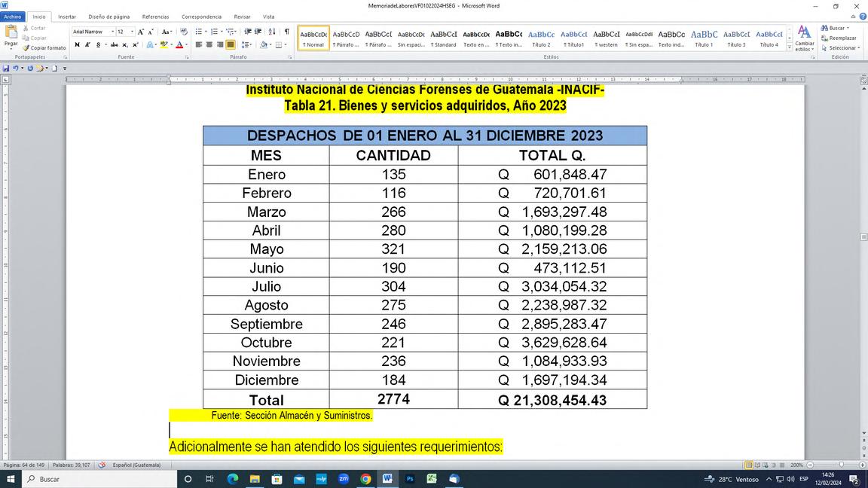This screenshot has height=488, width=868.
Task: Open Zoom from the taskbar
Action: point(344,479)
